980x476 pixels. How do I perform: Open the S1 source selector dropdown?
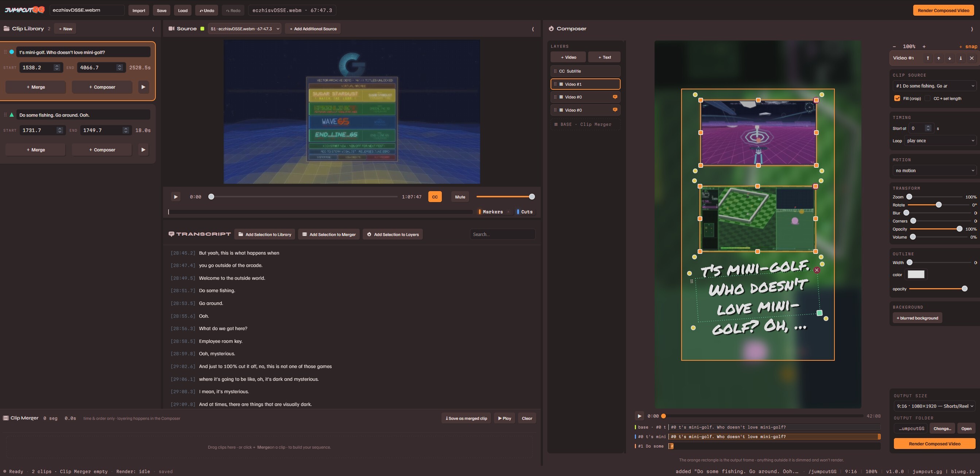click(x=244, y=29)
